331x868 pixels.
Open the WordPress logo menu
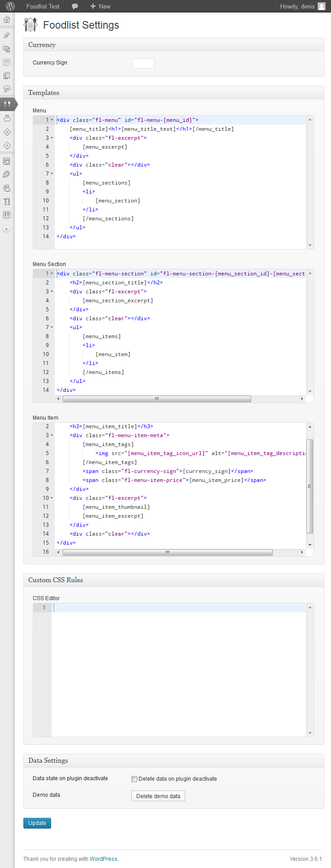point(10,6)
